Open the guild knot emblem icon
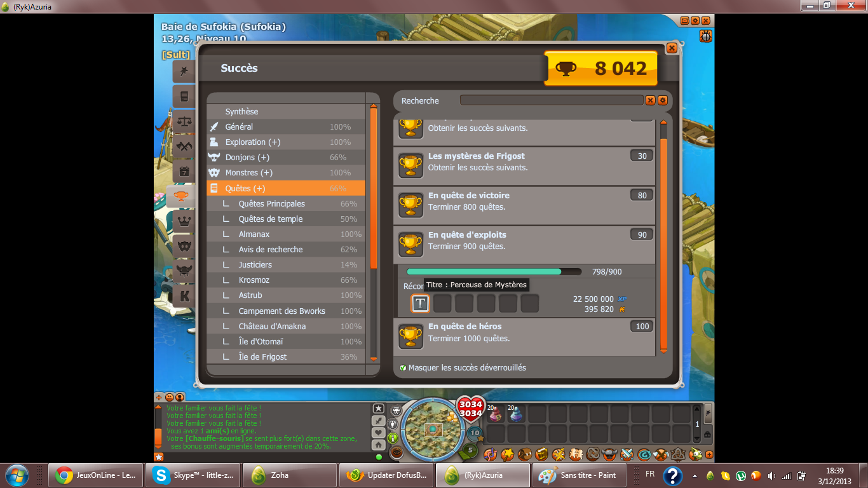The width and height of the screenshot is (868, 488). point(593,455)
